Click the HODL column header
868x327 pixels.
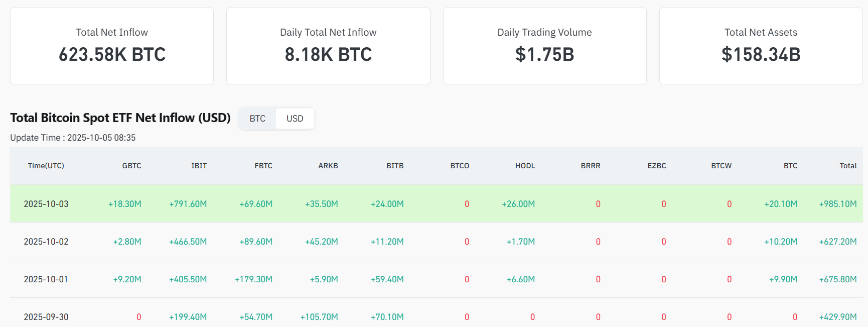click(525, 166)
